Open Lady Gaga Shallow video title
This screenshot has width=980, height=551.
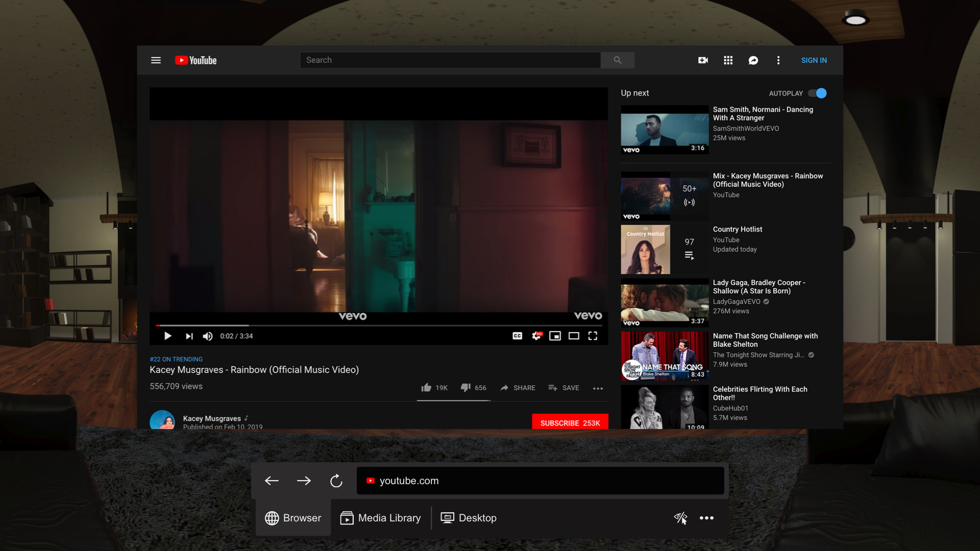[759, 287]
